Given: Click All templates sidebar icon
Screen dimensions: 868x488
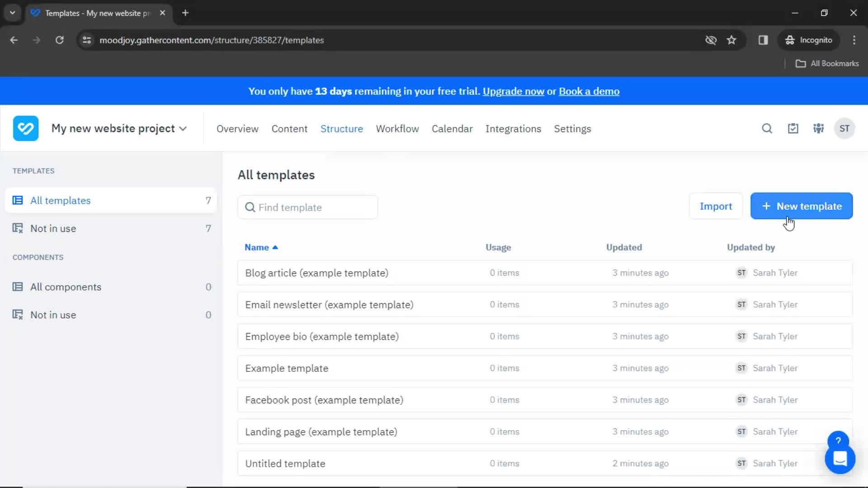Looking at the screenshot, I should 18,200.
